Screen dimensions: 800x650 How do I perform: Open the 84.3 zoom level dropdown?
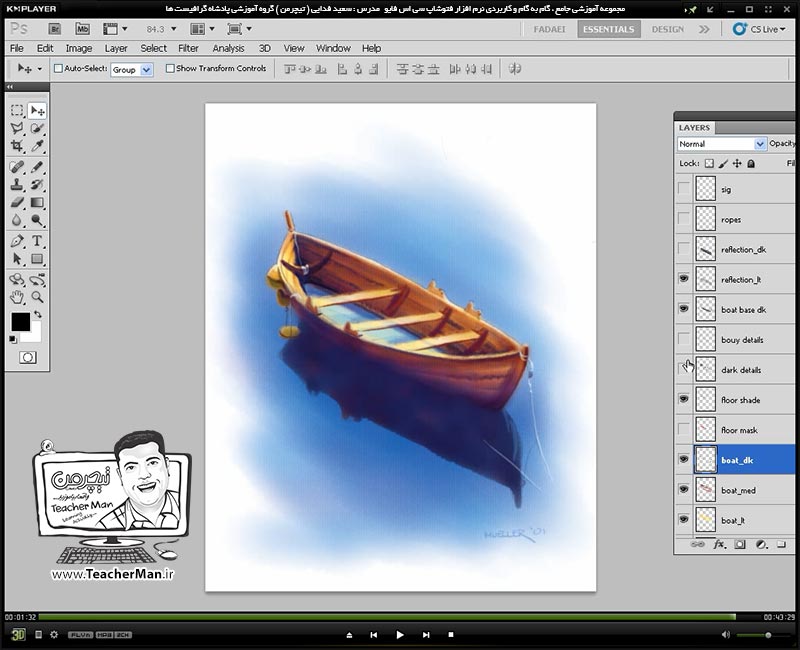tap(173, 29)
